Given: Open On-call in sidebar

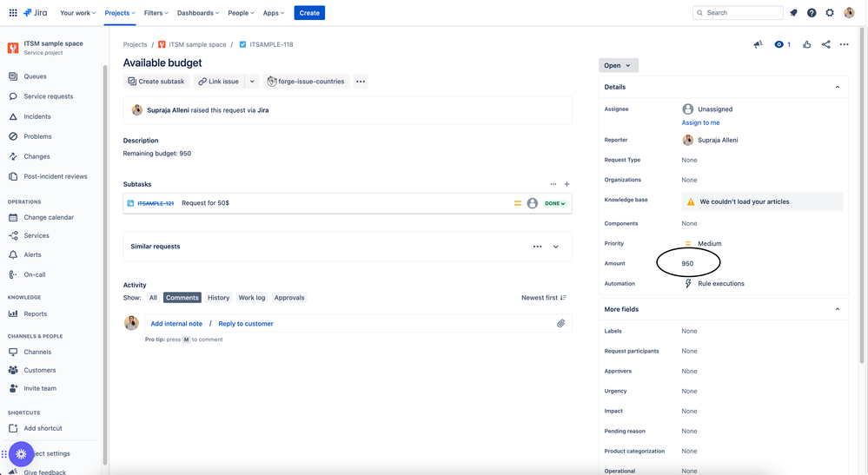Looking at the screenshot, I should (x=35, y=274).
